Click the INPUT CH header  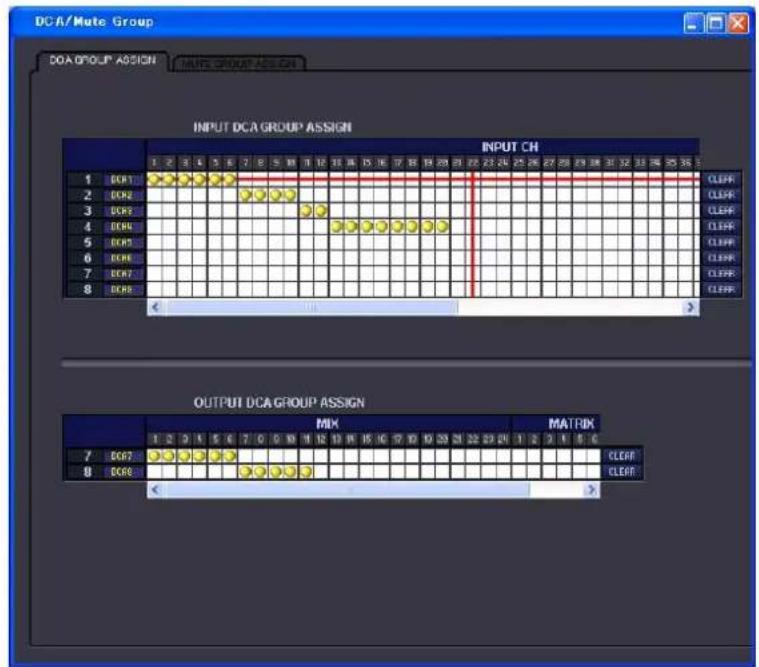[x=510, y=147]
